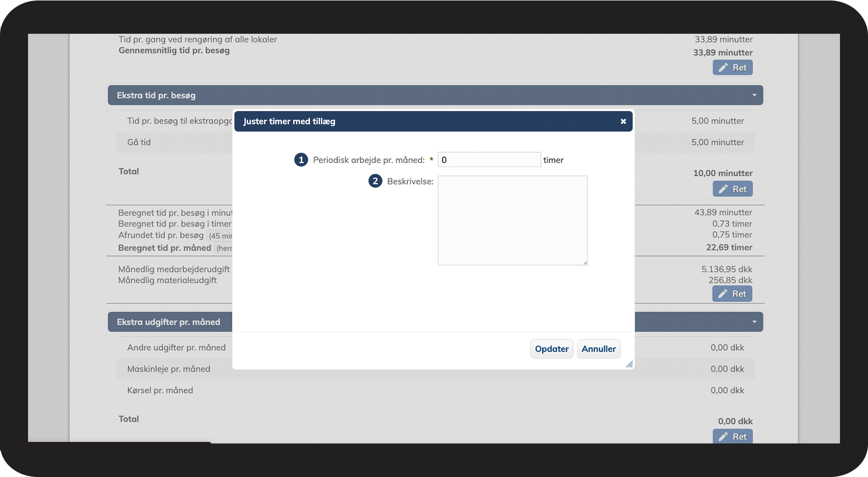This screenshot has height=477, width=868.
Task: Click the dialog resize handle corner
Action: coord(629,364)
